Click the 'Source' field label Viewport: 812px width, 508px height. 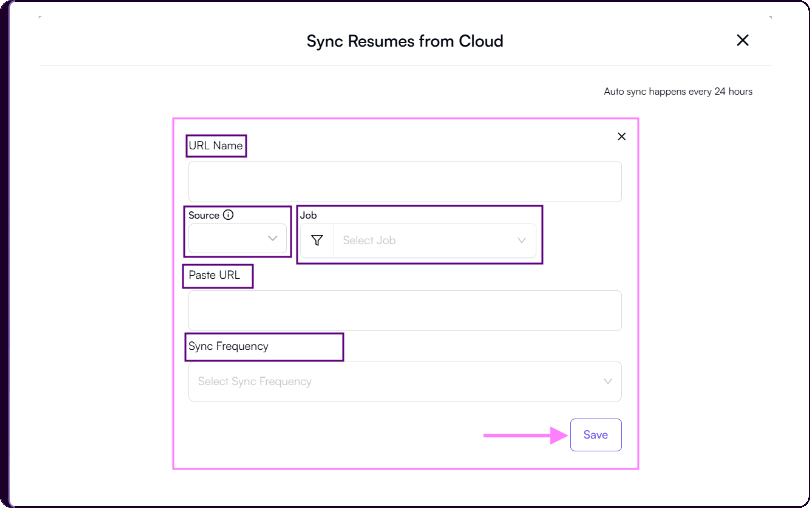coord(204,215)
